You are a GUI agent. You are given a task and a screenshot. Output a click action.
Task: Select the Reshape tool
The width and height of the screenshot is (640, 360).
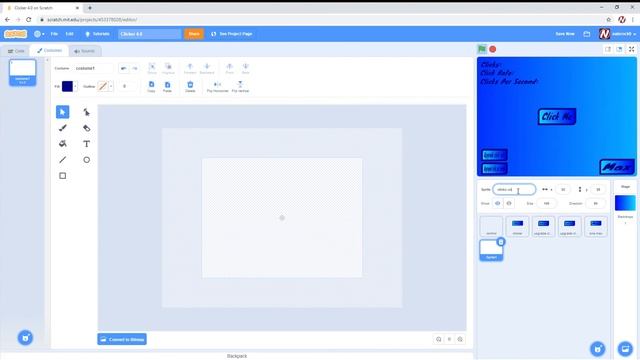point(87,112)
